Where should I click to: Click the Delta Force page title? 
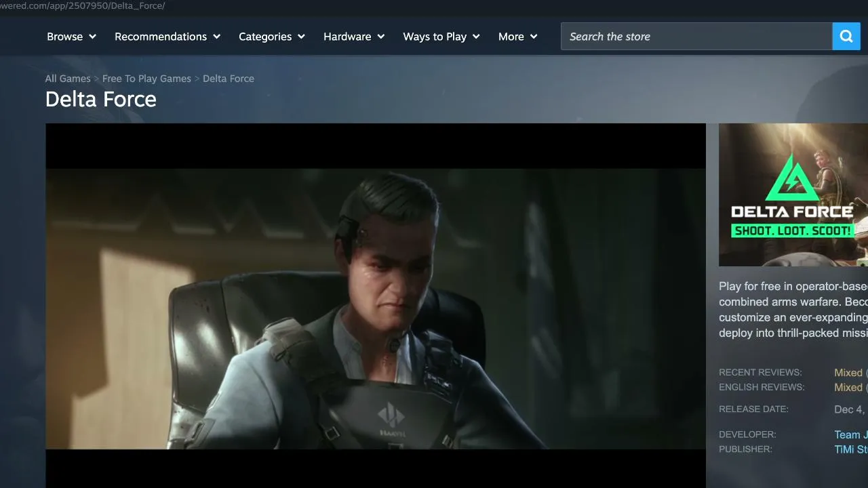point(101,100)
